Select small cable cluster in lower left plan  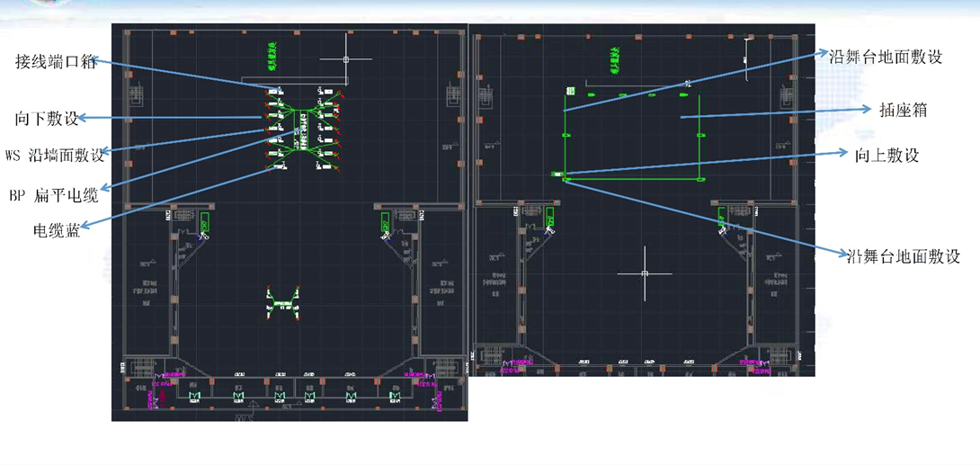point(284,300)
